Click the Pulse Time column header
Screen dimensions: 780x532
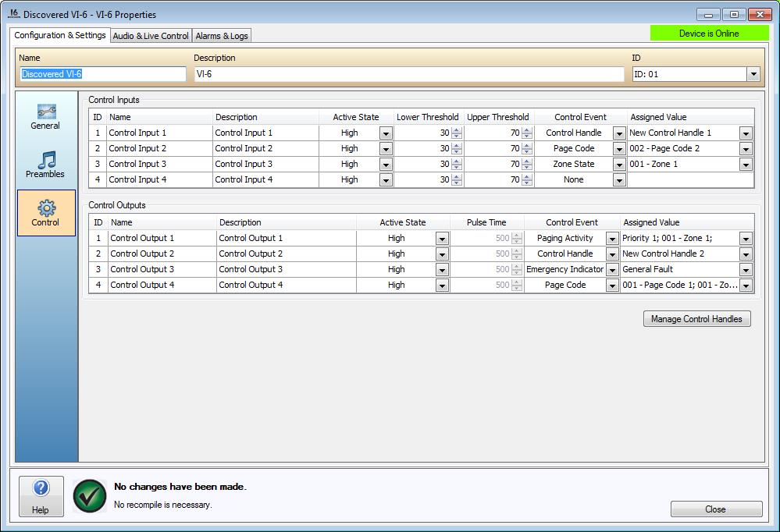click(486, 222)
